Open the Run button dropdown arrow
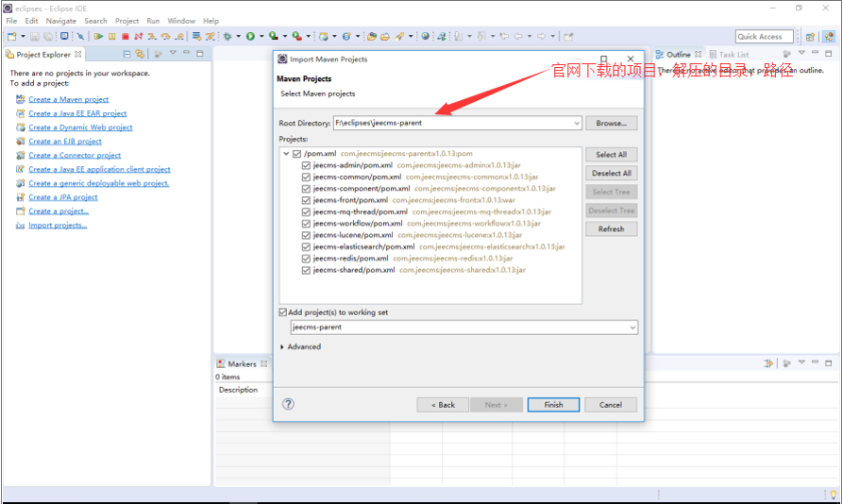843x504 pixels. 261,37
